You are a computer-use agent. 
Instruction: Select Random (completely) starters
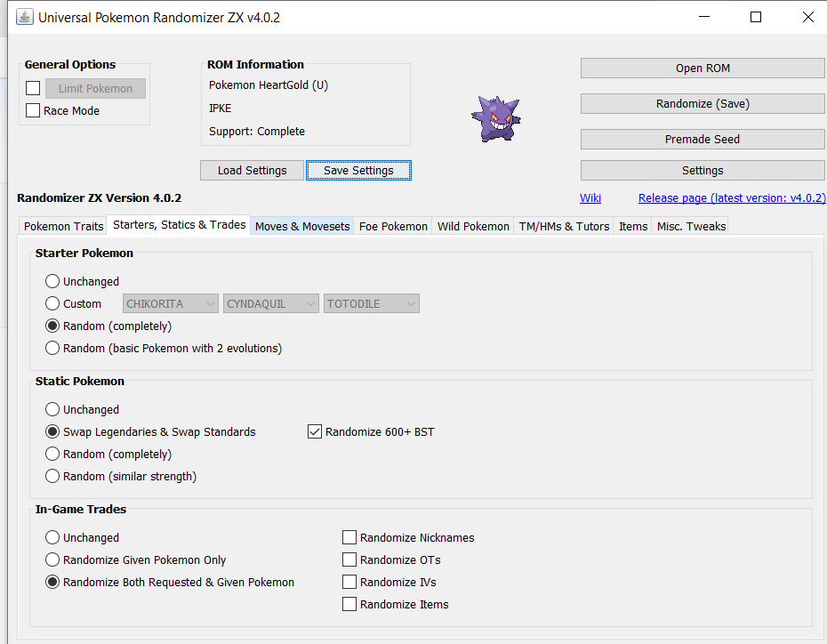52,326
